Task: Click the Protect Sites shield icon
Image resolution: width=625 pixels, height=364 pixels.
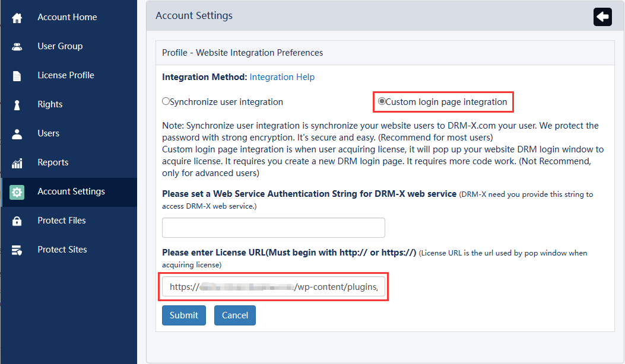Action: 17,250
